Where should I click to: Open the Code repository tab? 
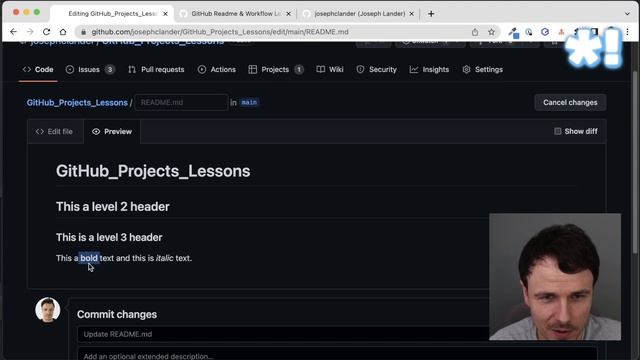click(x=38, y=69)
